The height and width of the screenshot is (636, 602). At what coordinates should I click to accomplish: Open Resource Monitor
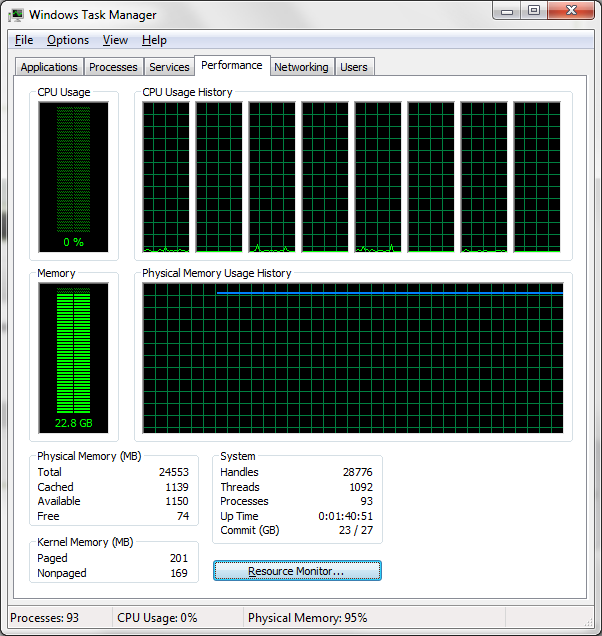(297, 571)
